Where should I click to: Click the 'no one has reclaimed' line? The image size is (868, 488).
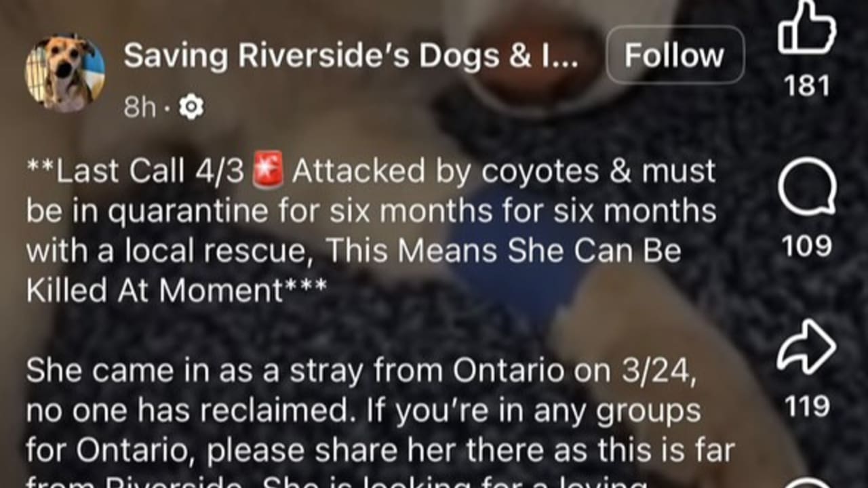[363, 410]
